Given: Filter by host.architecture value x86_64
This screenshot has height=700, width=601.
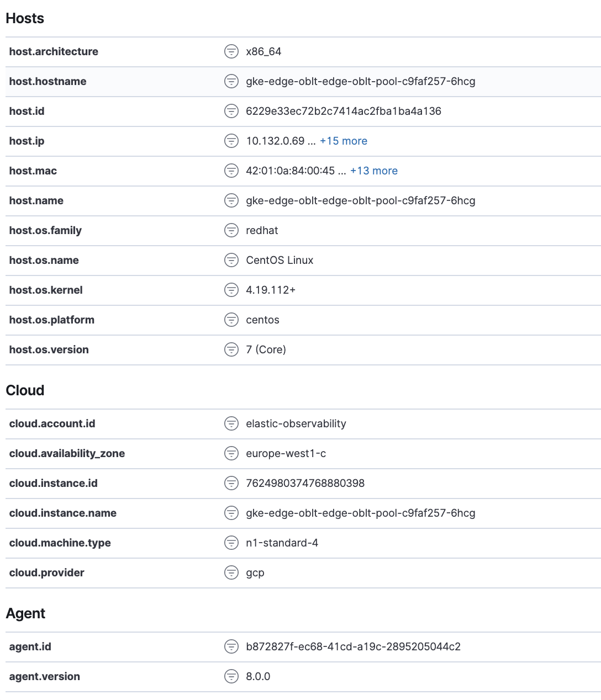Looking at the screenshot, I should 231,51.
